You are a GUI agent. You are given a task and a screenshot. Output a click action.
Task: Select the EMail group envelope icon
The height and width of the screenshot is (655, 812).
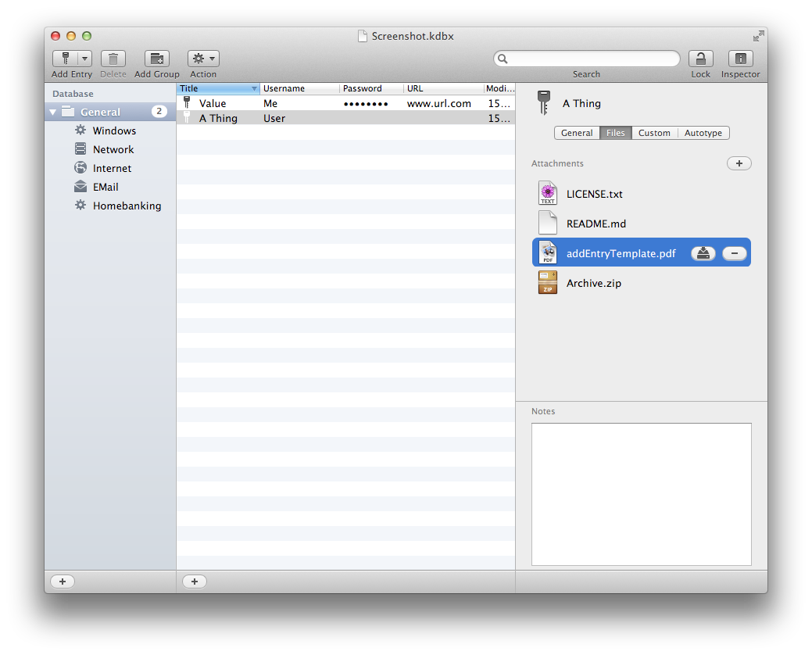[80, 187]
